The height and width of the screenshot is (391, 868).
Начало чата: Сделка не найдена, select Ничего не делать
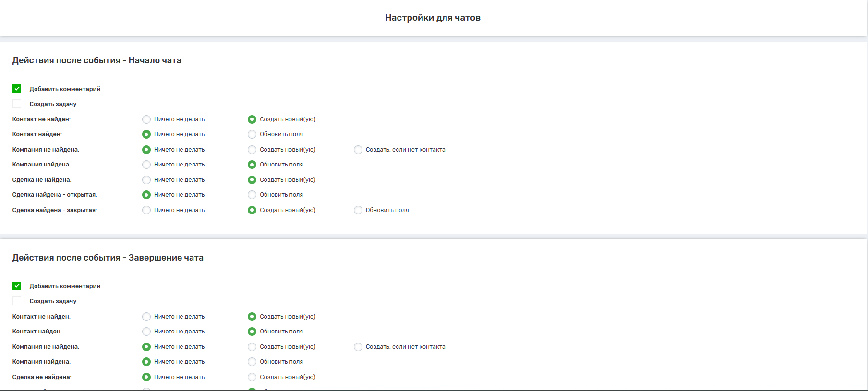(146, 180)
